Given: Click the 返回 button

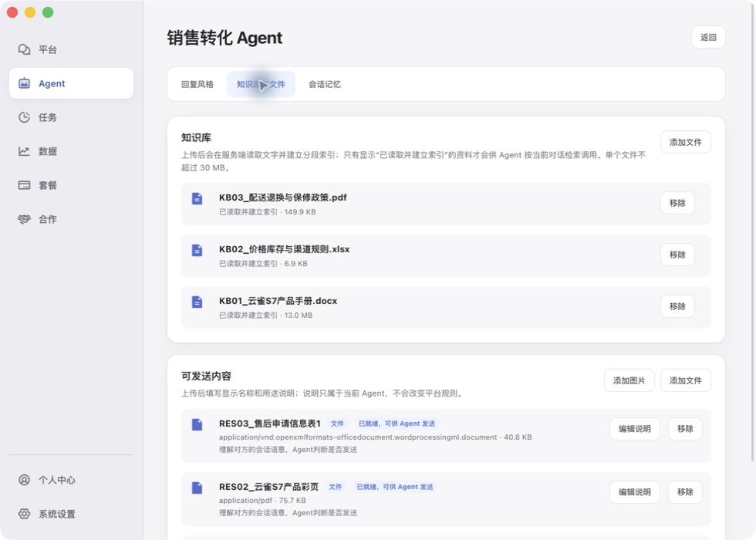Looking at the screenshot, I should (x=708, y=37).
